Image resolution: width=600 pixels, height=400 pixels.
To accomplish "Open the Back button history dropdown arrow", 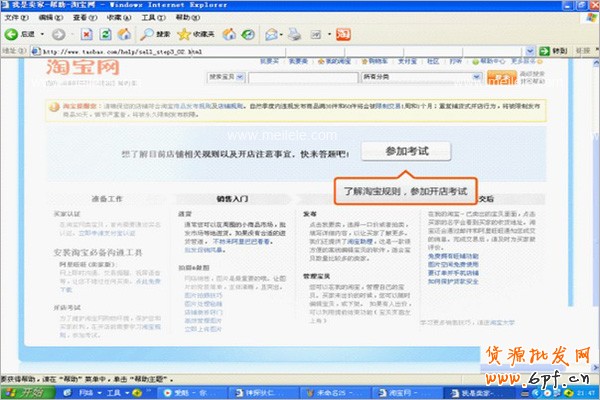I will 42,34.
